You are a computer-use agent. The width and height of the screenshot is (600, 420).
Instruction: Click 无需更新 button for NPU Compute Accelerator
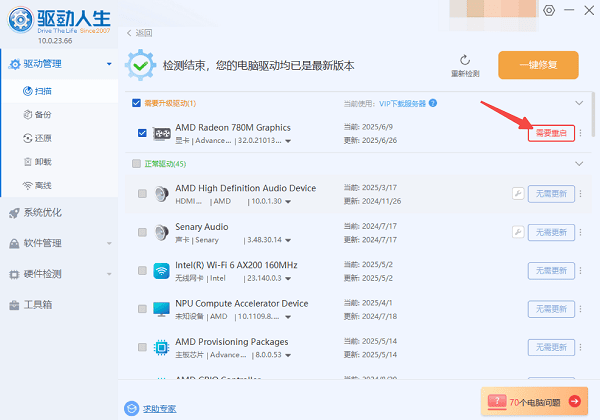(551, 309)
